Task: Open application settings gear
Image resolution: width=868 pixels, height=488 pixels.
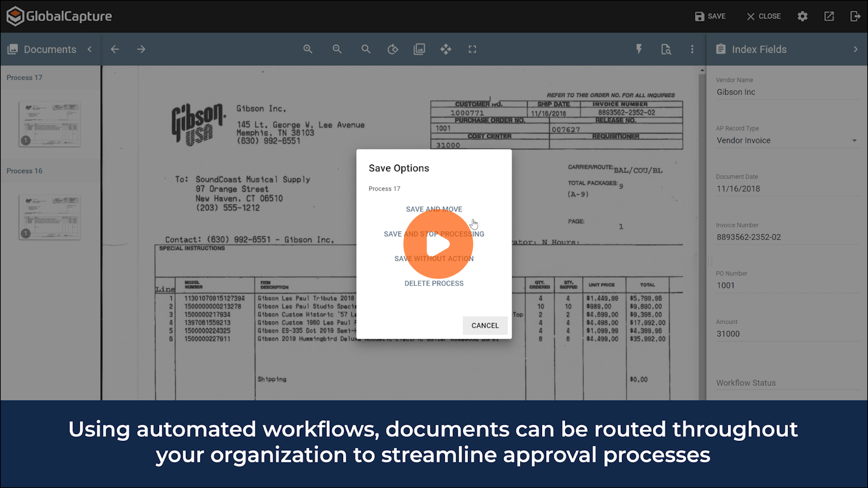Action: tap(803, 16)
